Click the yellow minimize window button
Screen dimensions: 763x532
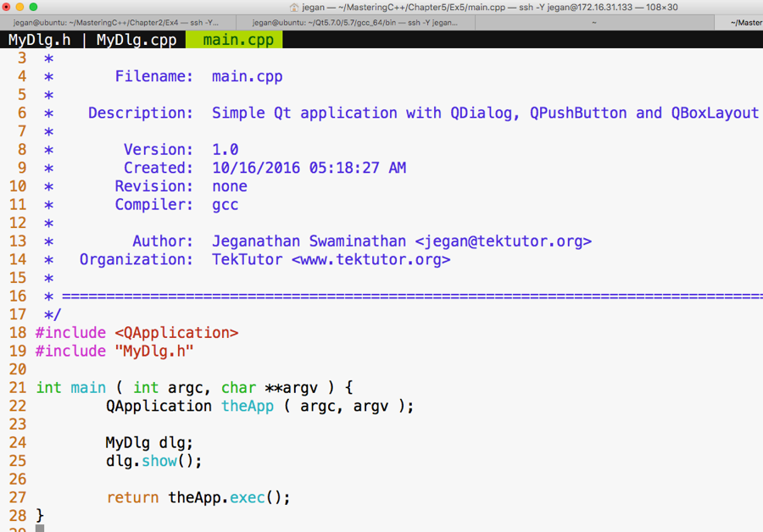tap(20, 7)
